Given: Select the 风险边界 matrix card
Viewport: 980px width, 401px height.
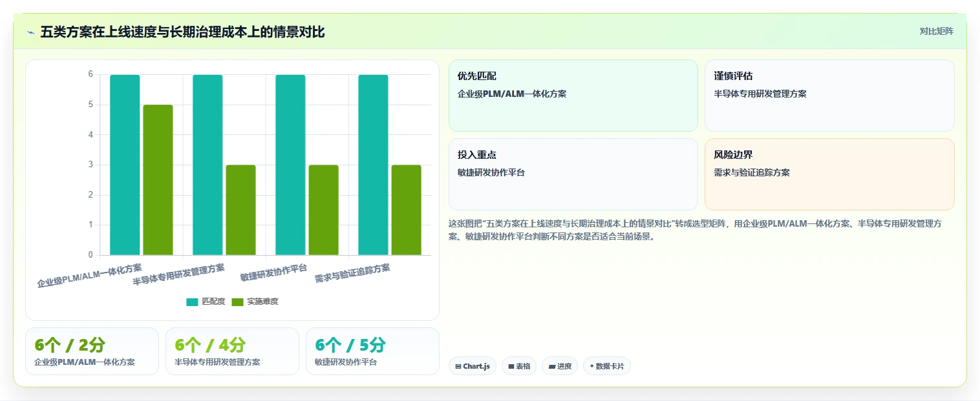Looking at the screenshot, I should tap(829, 174).
